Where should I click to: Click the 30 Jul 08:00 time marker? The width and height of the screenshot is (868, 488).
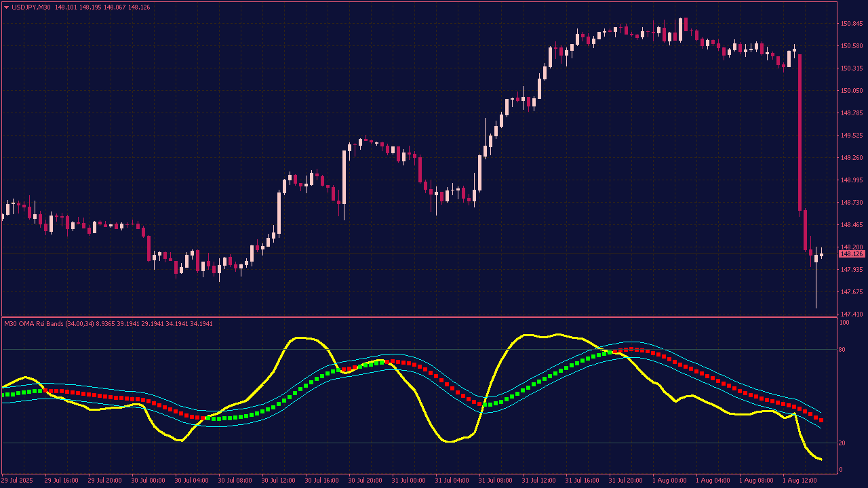(235, 480)
